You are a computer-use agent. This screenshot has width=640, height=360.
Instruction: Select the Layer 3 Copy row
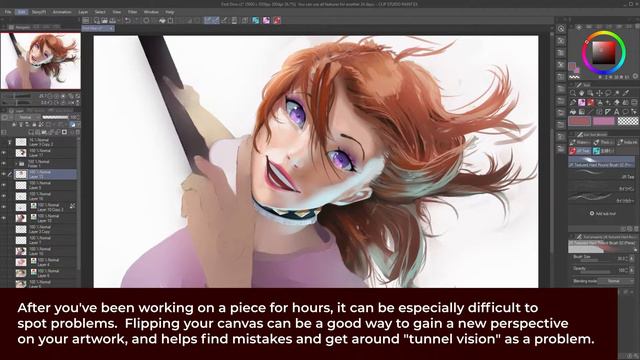point(45,229)
